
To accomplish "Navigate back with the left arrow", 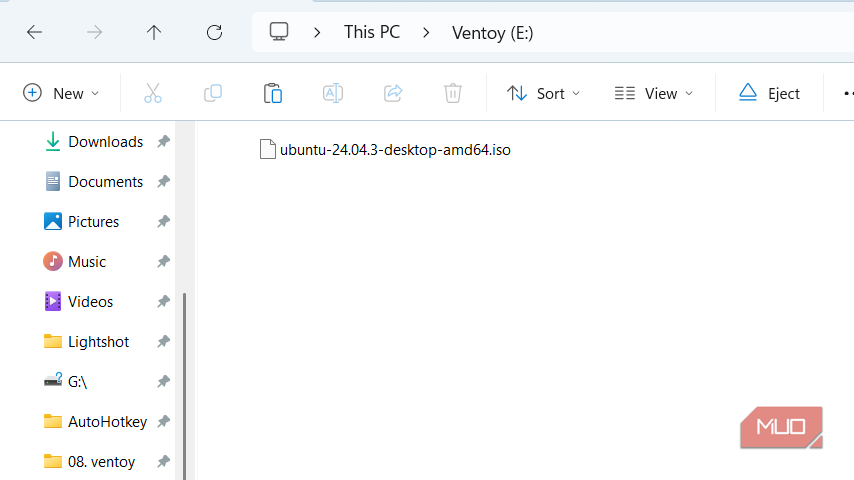I will pyautogui.click(x=34, y=33).
